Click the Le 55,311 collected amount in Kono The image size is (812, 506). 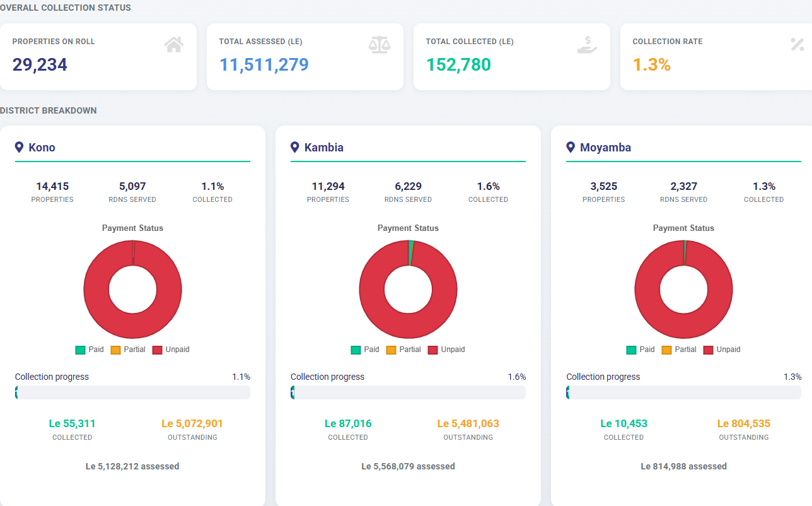click(x=72, y=423)
